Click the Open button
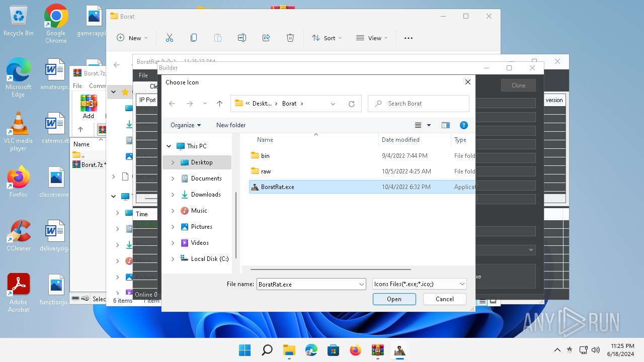Image resolution: width=644 pixels, height=362 pixels. tap(394, 299)
